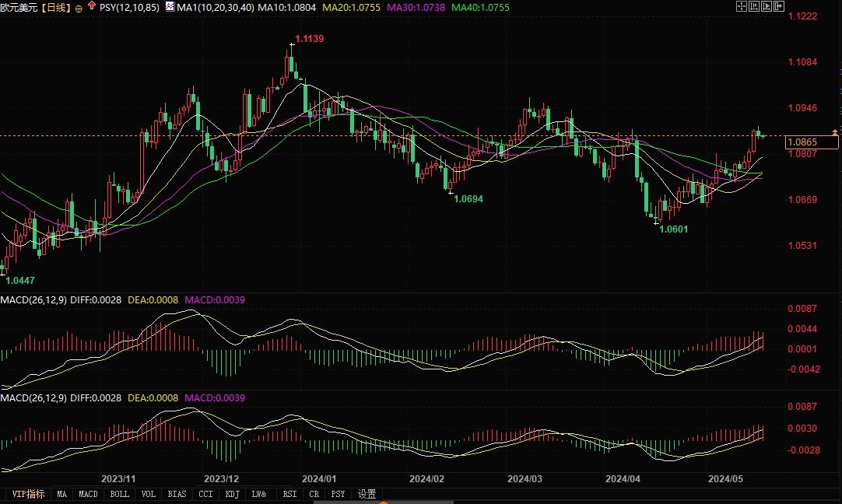The width and height of the screenshot is (842, 504).
Task: Select the RSI indicator tab
Action: 289,494
